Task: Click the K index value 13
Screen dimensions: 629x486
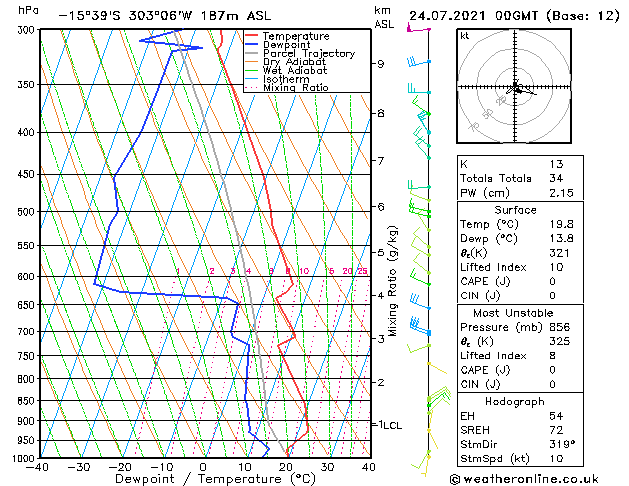Action: pyautogui.click(x=556, y=164)
